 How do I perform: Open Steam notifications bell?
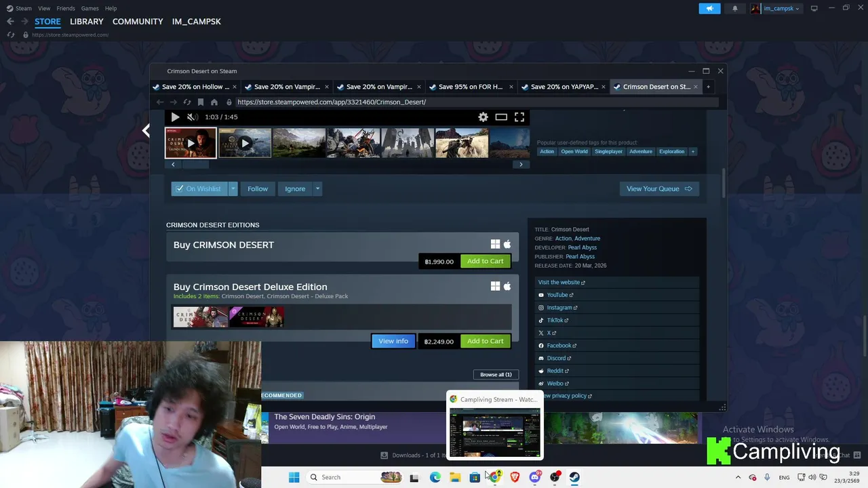tap(735, 8)
